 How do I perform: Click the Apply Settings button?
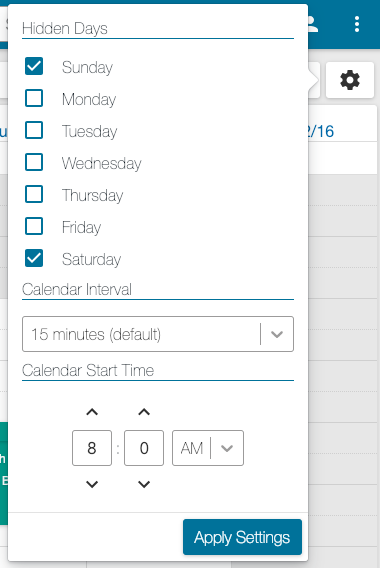click(242, 537)
